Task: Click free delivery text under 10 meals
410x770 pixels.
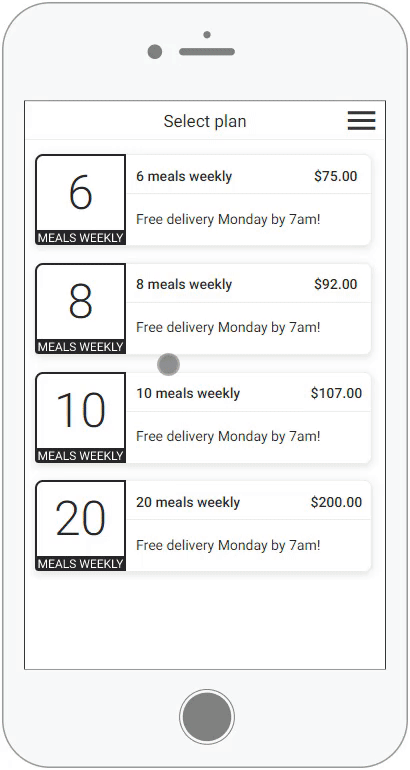Action: (228, 437)
